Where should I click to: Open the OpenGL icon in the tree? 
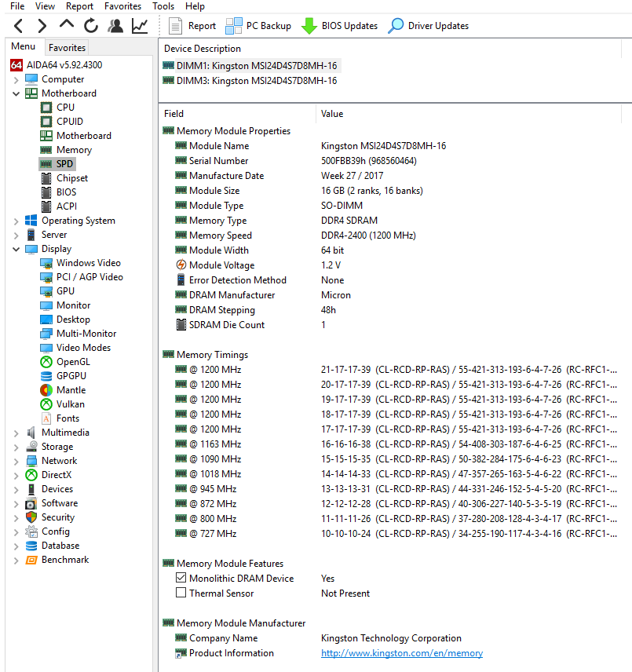click(46, 362)
